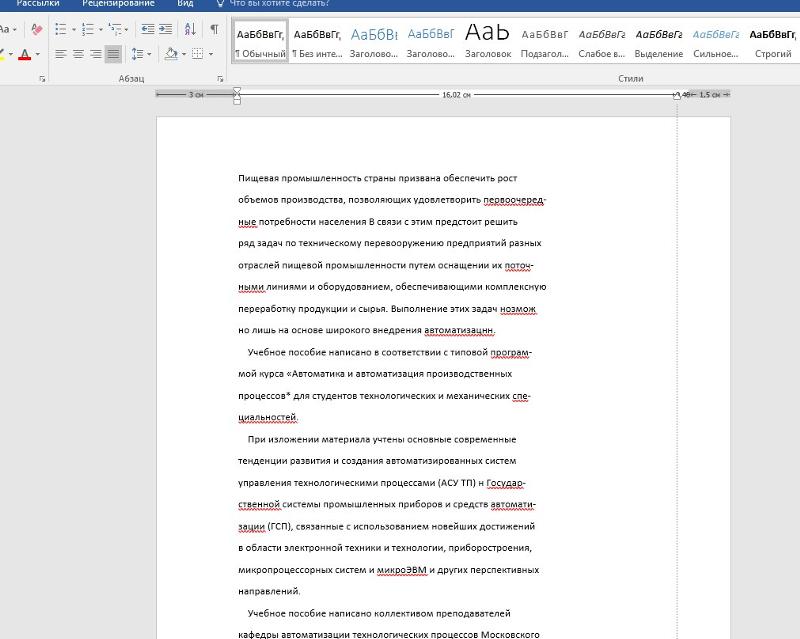Sort the selected text alphabetically
The height and width of the screenshot is (639, 800).
click(x=190, y=29)
